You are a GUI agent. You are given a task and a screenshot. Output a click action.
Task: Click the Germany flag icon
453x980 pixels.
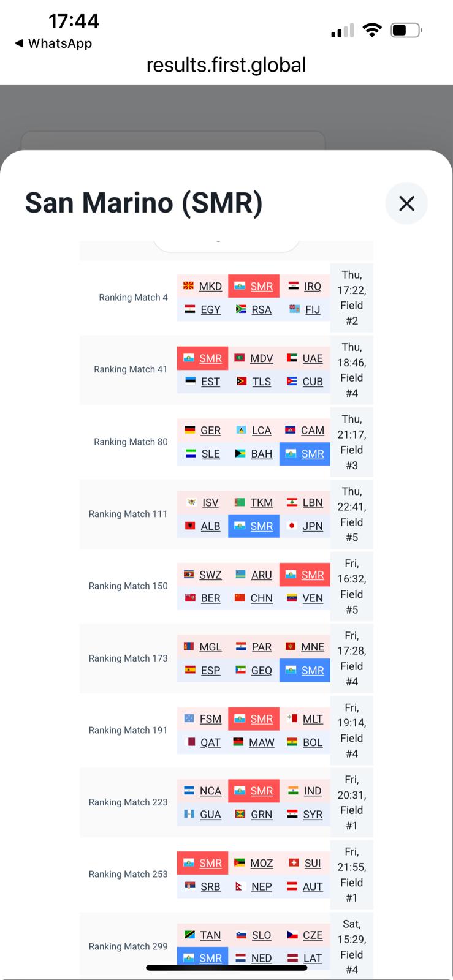(x=190, y=431)
